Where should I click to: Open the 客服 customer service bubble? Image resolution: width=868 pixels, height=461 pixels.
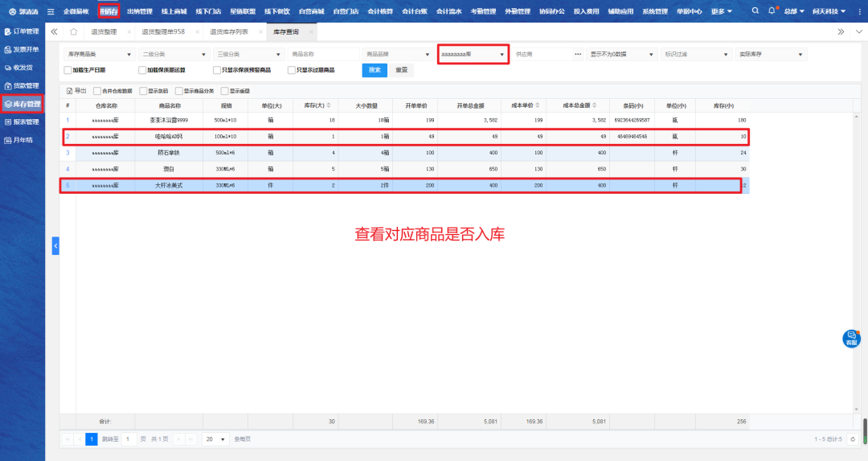point(850,339)
